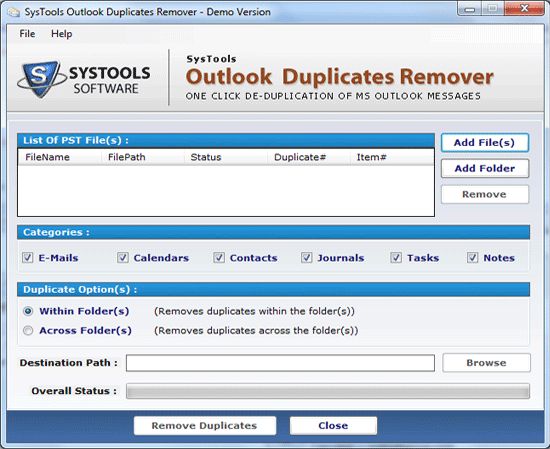
Task: Toggle the Journals checkbox
Action: point(307,258)
